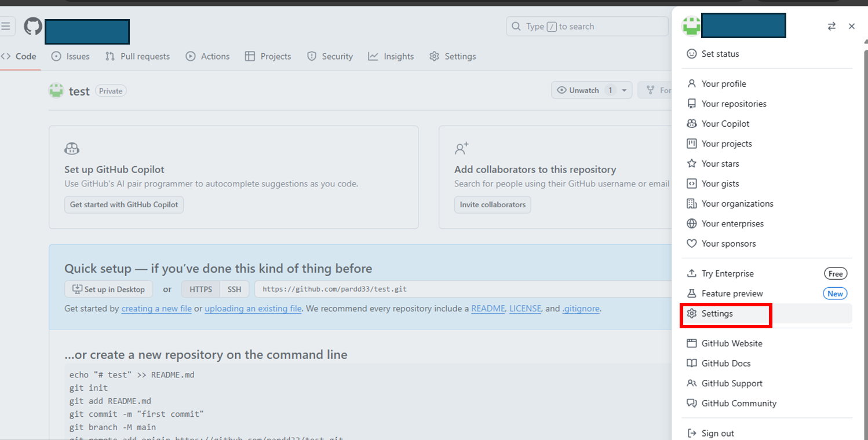The height and width of the screenshot is (440, 868).
Task: Click the GitHub Octocat logo
Action: [33, 26]
